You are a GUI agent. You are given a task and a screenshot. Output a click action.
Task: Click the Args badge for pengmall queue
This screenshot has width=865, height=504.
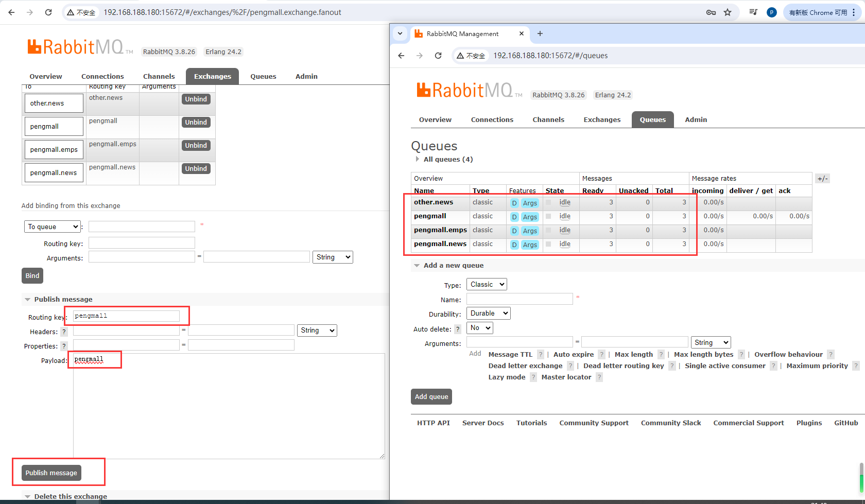(x=530, y=217)
